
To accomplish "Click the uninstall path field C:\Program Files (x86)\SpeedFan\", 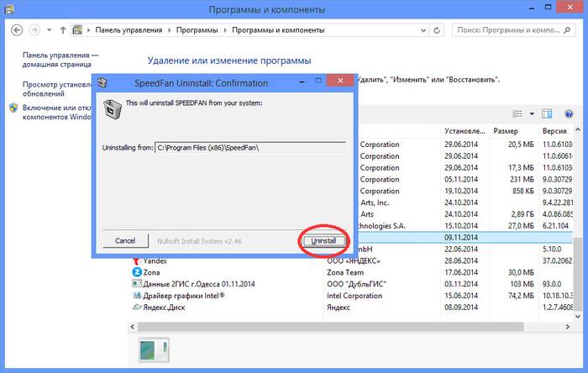I will (250, 148).
